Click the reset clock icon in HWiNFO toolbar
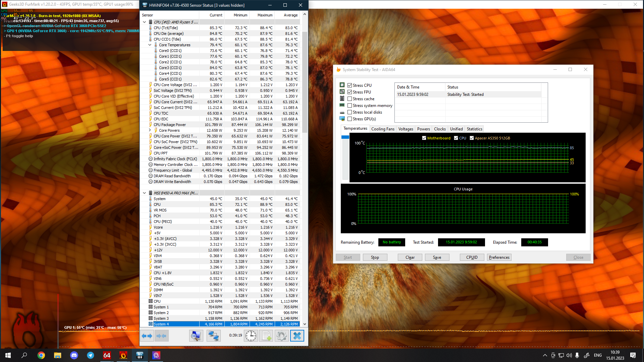The image size is (644, 362). point(251,336)
